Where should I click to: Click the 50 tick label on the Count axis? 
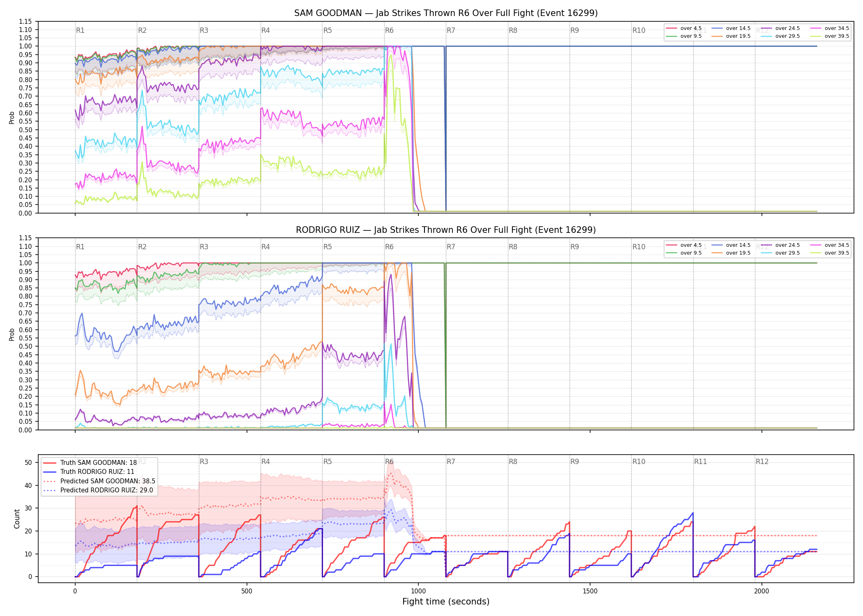tap(28, 462)
